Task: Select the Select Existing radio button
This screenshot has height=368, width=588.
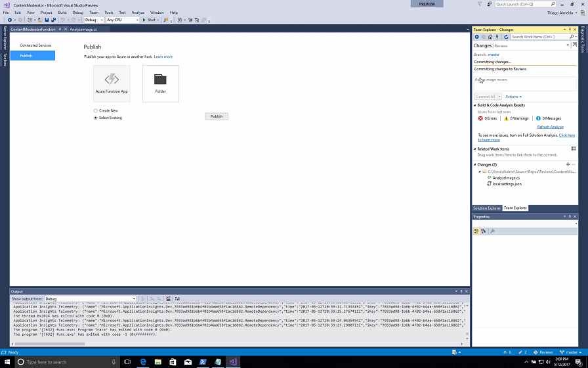Action: 96,118
